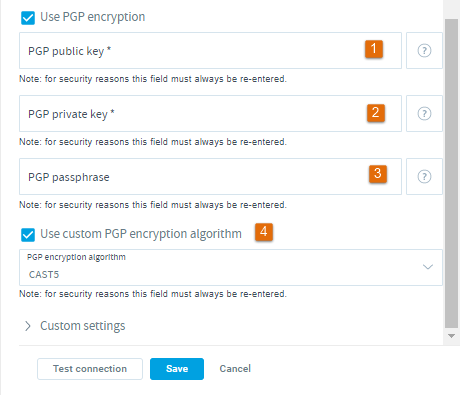Click orange callout marker number 4
Screen dimensions: 471x395
264,232
